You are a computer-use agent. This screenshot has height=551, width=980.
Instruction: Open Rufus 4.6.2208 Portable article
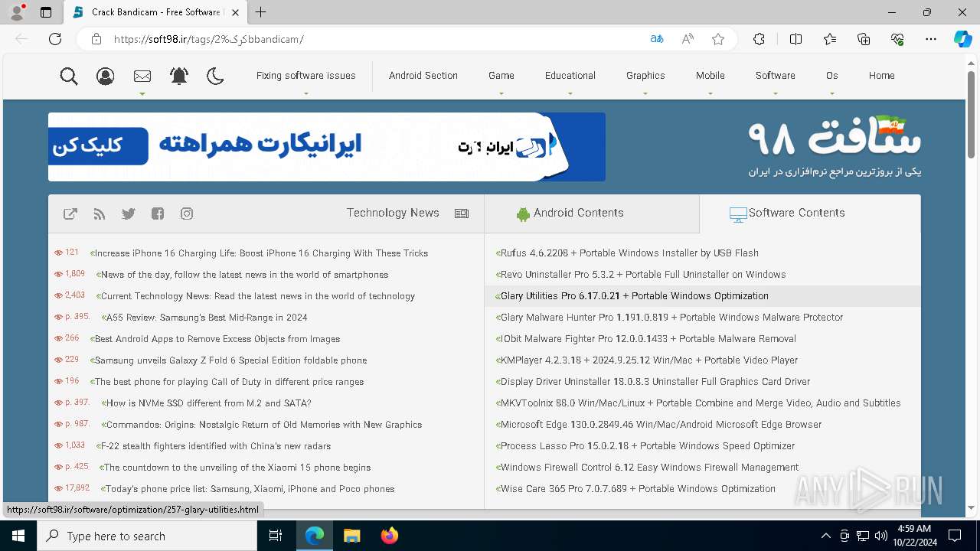(629, 253)
